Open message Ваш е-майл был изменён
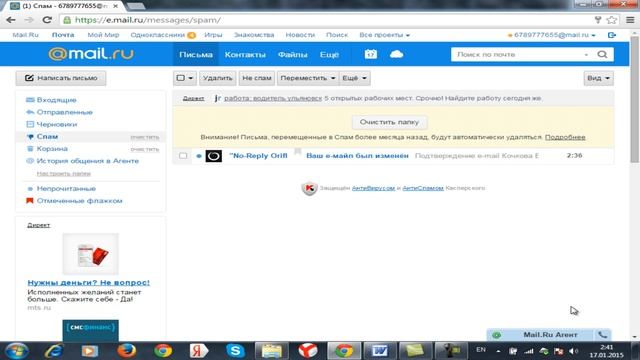Viewport: 640px width, 360px height. pyautogui.click(x=357, y=156)
